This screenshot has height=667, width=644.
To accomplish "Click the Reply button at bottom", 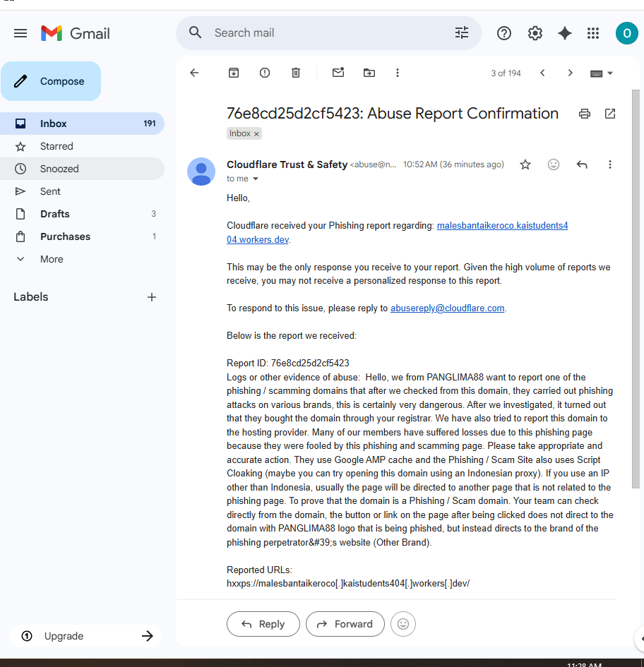I will click(x=263, y=624).
